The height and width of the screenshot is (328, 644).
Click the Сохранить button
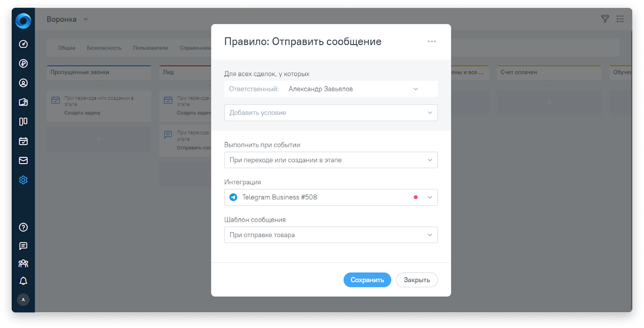[367, 280]
